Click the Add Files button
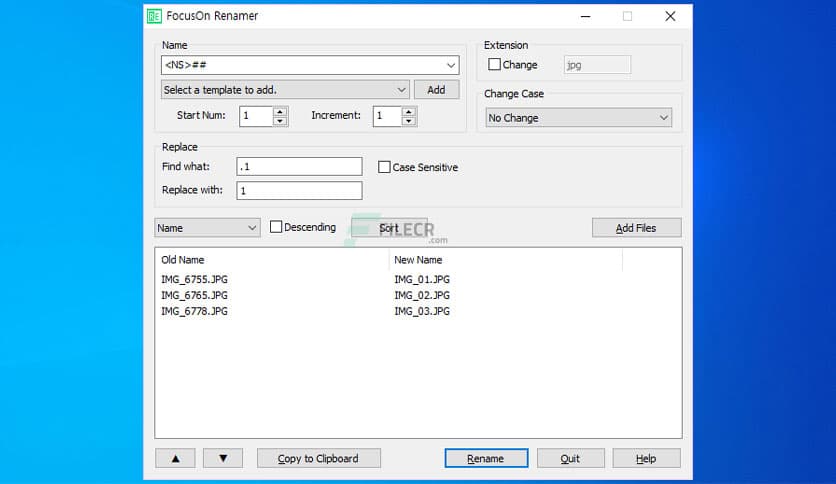 [636, 228]
